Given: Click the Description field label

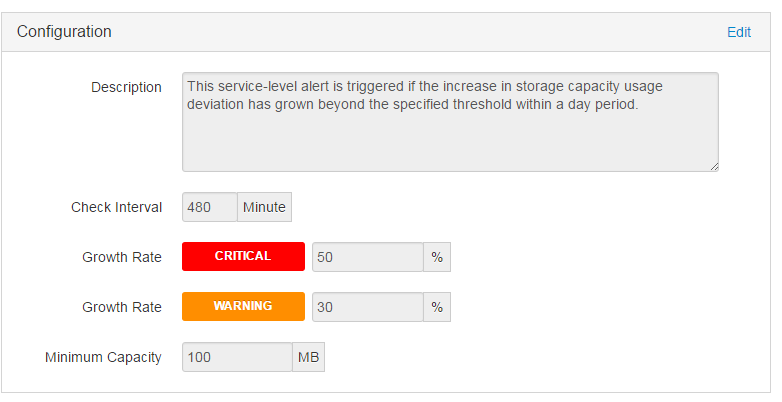Looking at the screenshot, I should [126, 87].
